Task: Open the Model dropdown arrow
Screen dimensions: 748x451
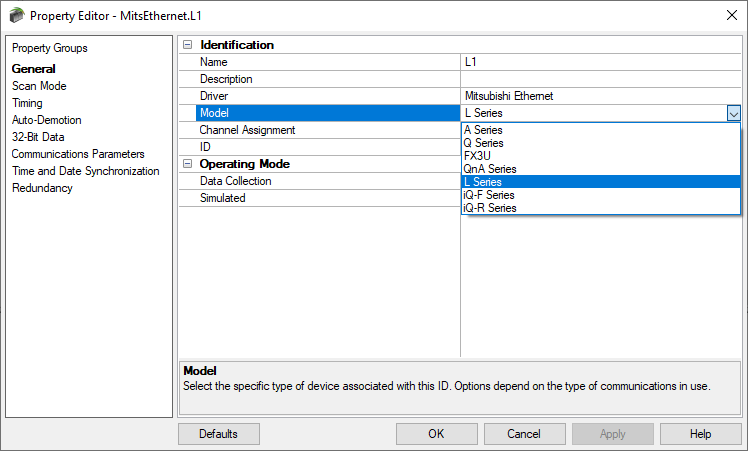Action: coord(734,113)
